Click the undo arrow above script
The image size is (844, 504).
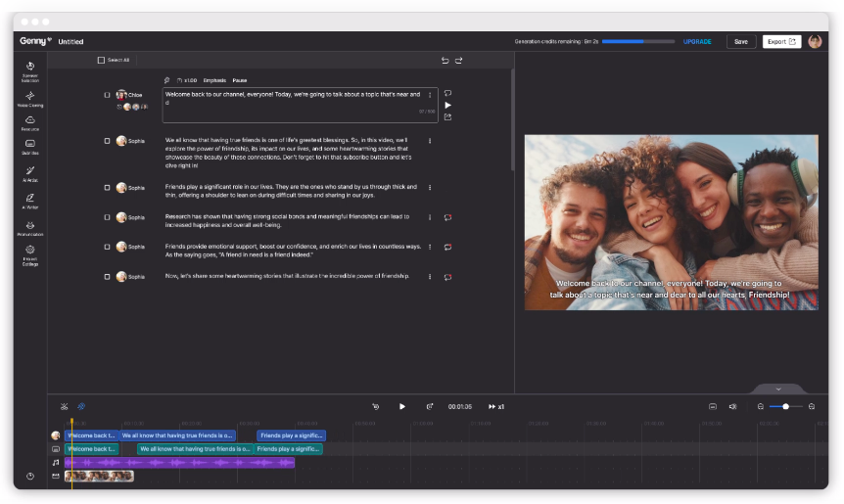coord(445,61)
